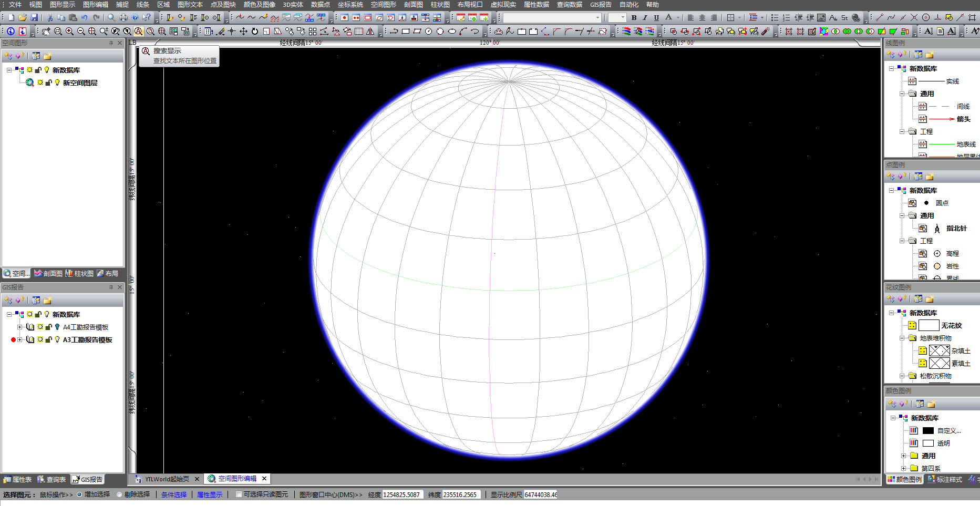Image resolution: width=980 pixels, height=506 pixels.
Task: Click the Undo arrow icon
Action: (x=85, y=17)
